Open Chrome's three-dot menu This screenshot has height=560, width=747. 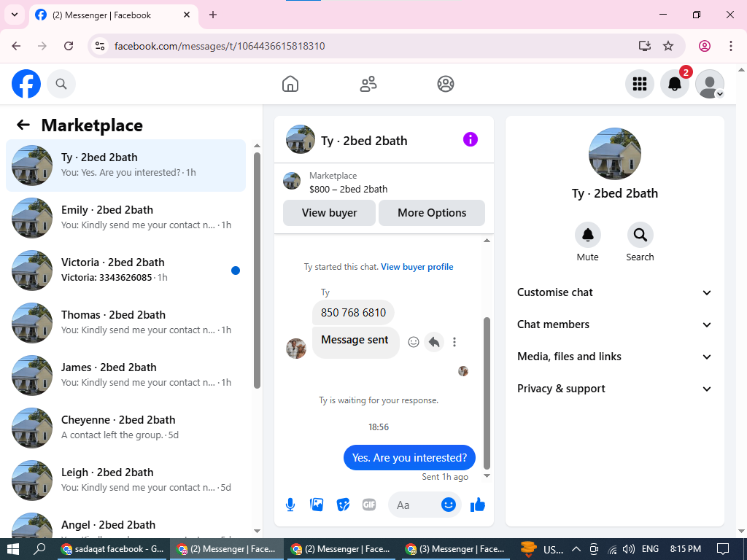731,46
